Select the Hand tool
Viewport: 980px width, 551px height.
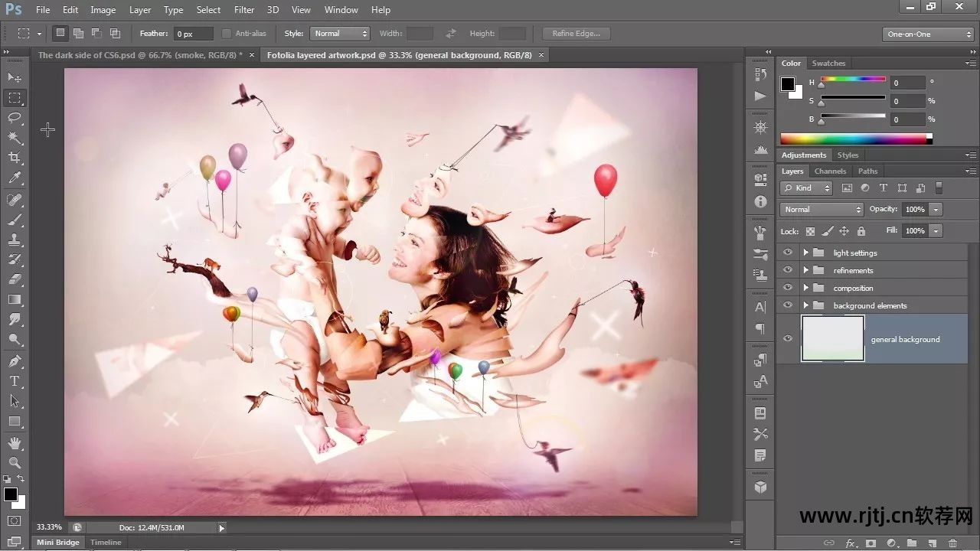[15, 442]
